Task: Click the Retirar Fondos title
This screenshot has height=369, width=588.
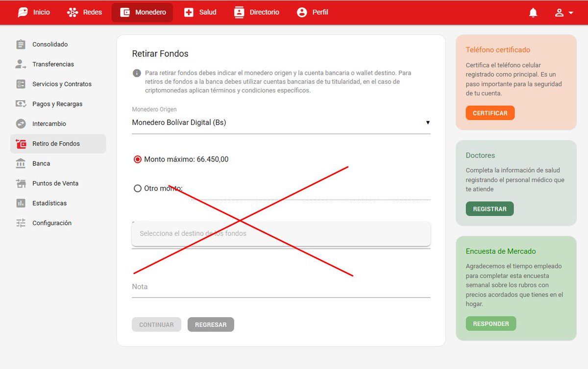Action: pyautogui.click(x=160, y=54)
